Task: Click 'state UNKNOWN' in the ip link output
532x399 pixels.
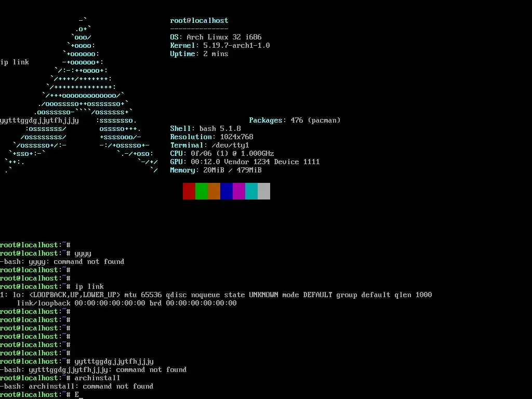Action: 251,295
